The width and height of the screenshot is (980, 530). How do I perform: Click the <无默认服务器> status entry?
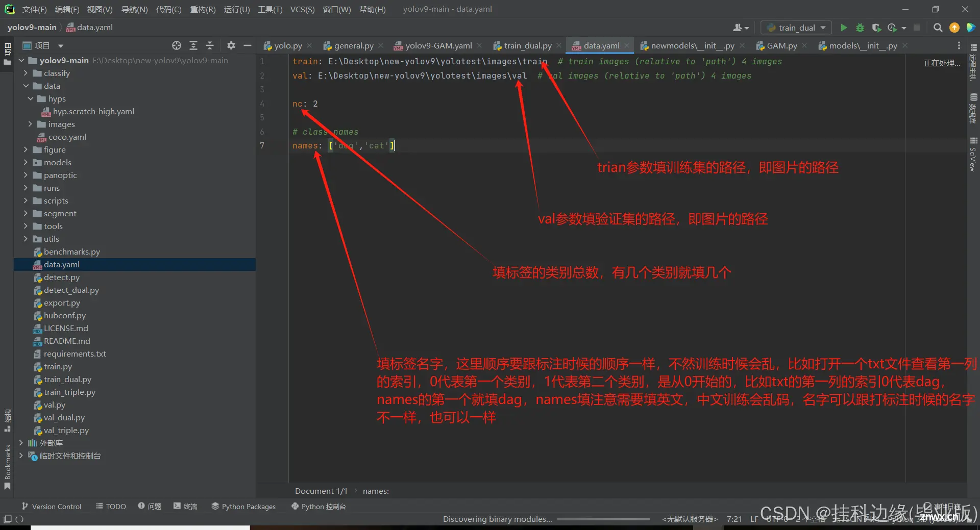coord(690,519)
